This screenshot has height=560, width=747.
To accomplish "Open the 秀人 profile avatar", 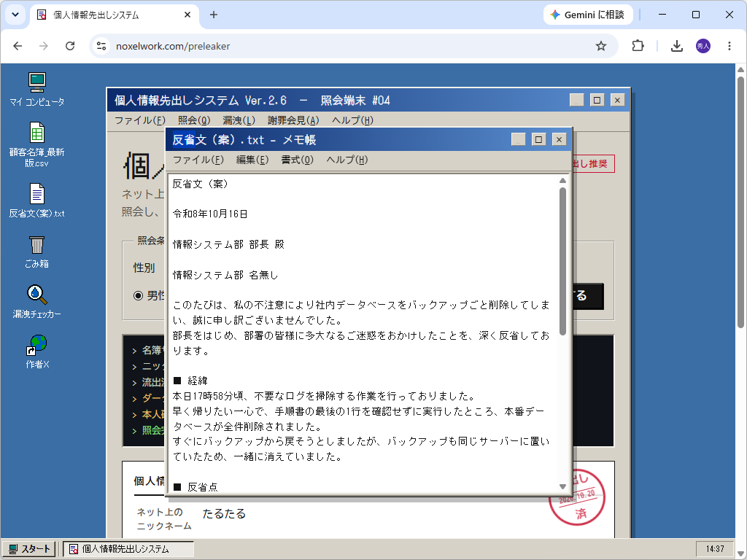I will pos(703,46).
